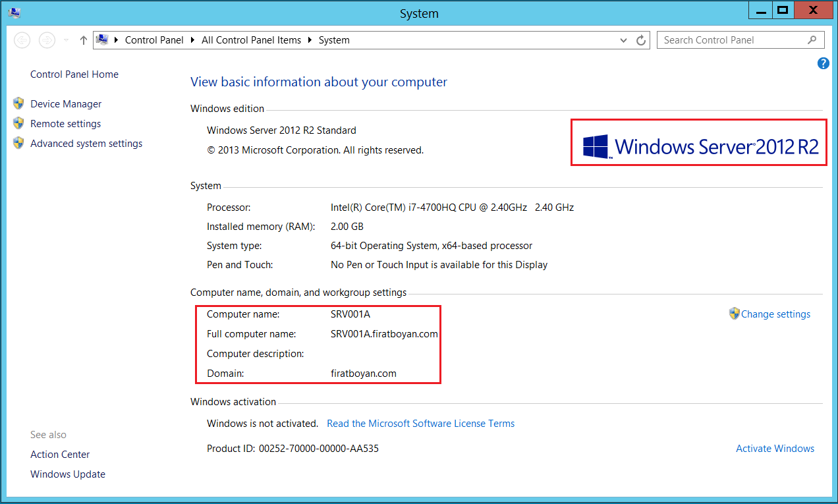This screenshot has height=504, width=838.
Task: Click the 2013 Microsoft Corporation copyright text
Action: point(315,150)
